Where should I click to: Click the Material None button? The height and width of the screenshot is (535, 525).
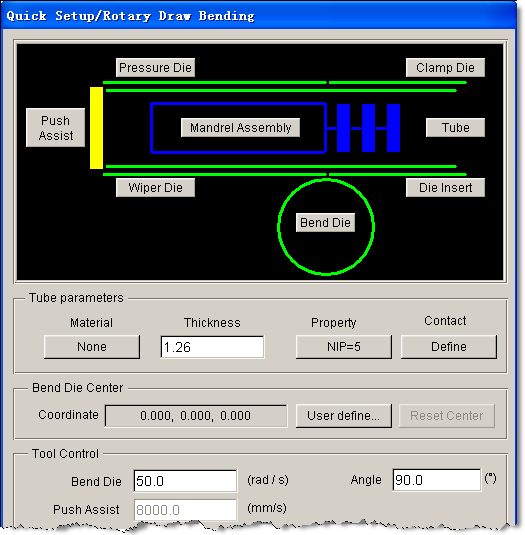92,347
